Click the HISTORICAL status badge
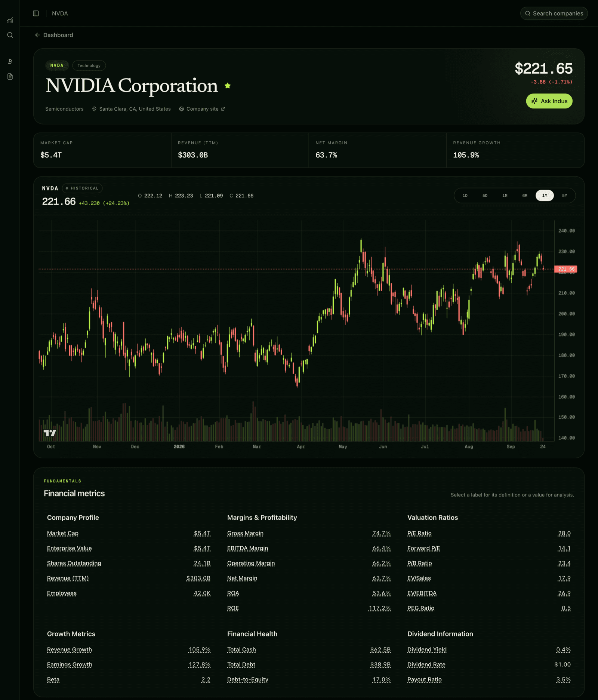The width and height of the screenshot is (598, 700). 82,188
